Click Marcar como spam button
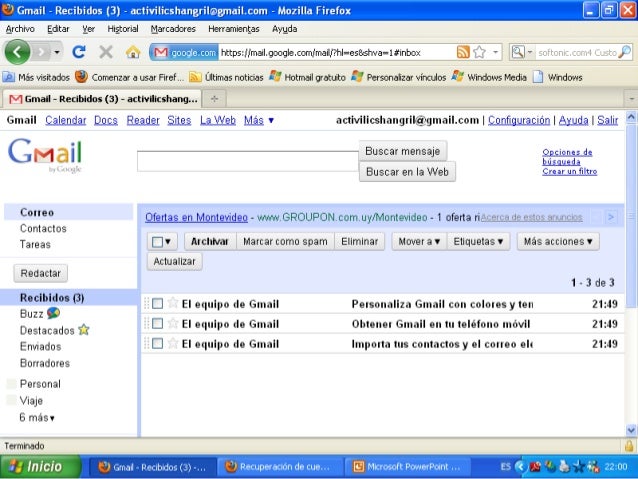Image resolution: width=638 pixels, height=479 pixels. (285, 241)
